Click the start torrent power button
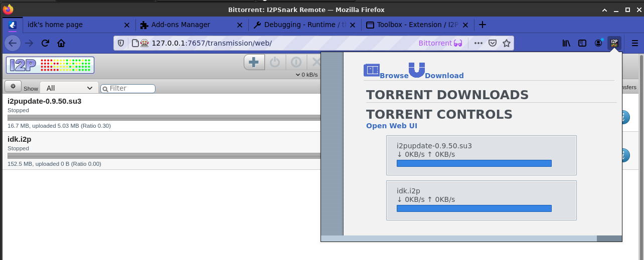The width and height of the screenshot is (644, 260). (x=275, y=62)
